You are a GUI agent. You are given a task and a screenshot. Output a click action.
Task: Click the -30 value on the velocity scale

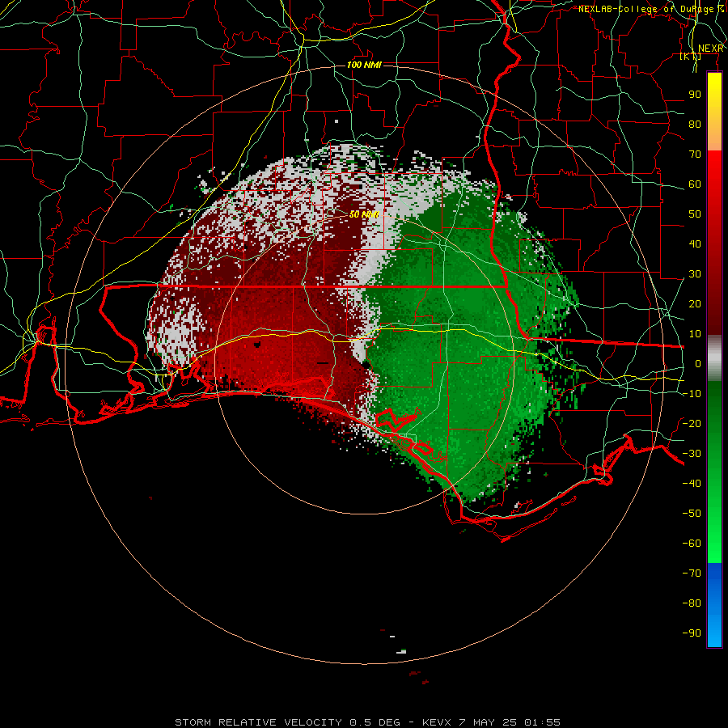tap(692, 454)
